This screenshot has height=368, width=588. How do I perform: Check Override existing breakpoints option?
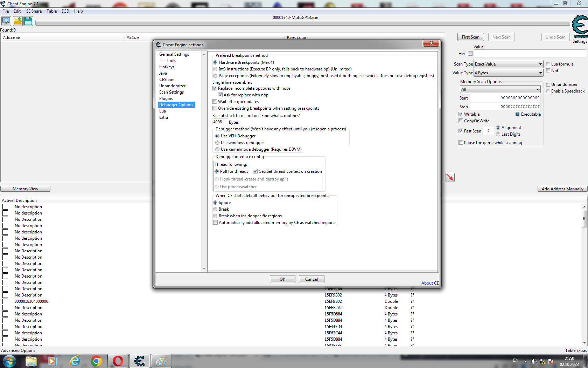click(x=215, y=108)
